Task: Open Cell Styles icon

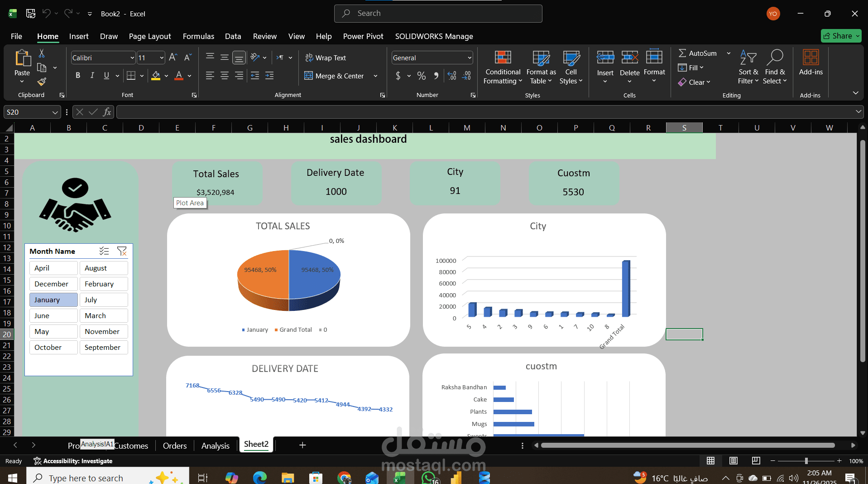Action: point(571,58)
